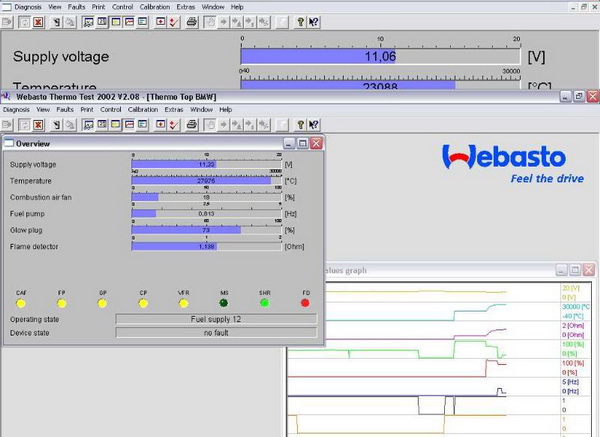Click the Fuel pump Hz bar in Overview

[207, 214]
